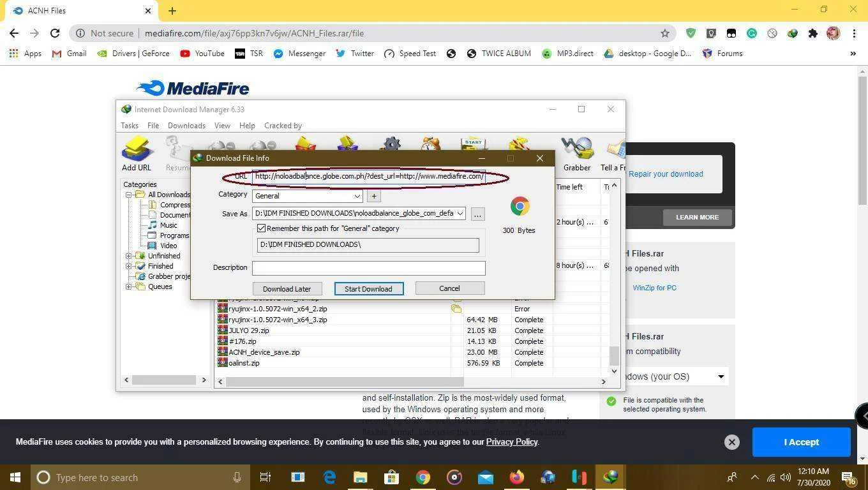The height and width of the screenshot is (490, 868).
Task: Click the URL input field in dialog
Action: pos(369,176)
